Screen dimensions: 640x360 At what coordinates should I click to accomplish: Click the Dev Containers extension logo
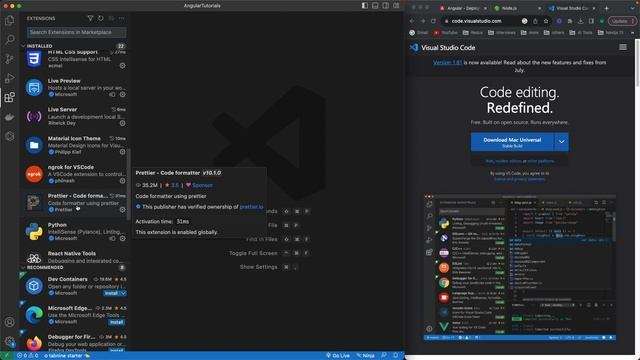pos(34,286)
